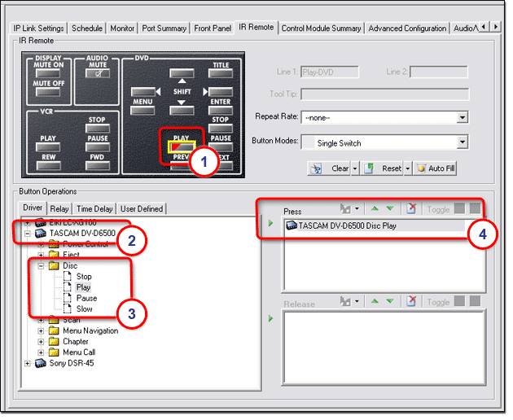This screenshot has width=513, height=420.
Task: Switch to the Control Module Summary tab
Action: [321, 28]
